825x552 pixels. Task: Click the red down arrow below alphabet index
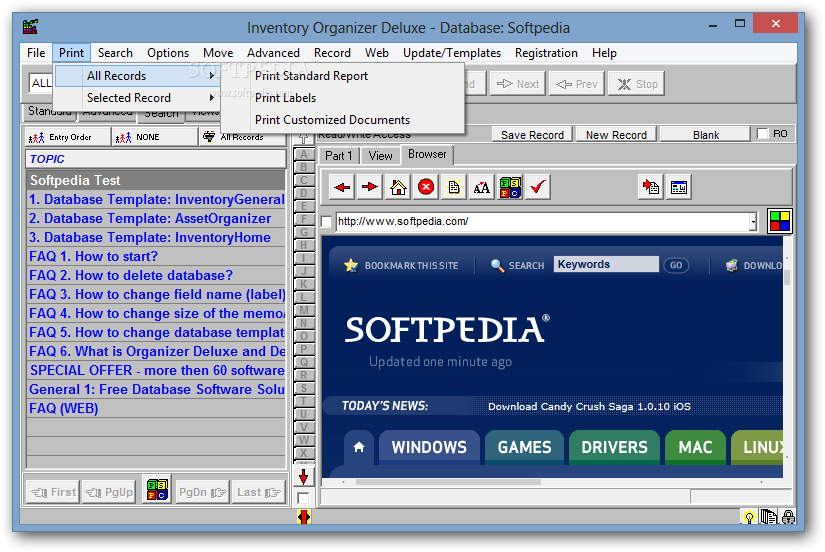coord(303,477)
